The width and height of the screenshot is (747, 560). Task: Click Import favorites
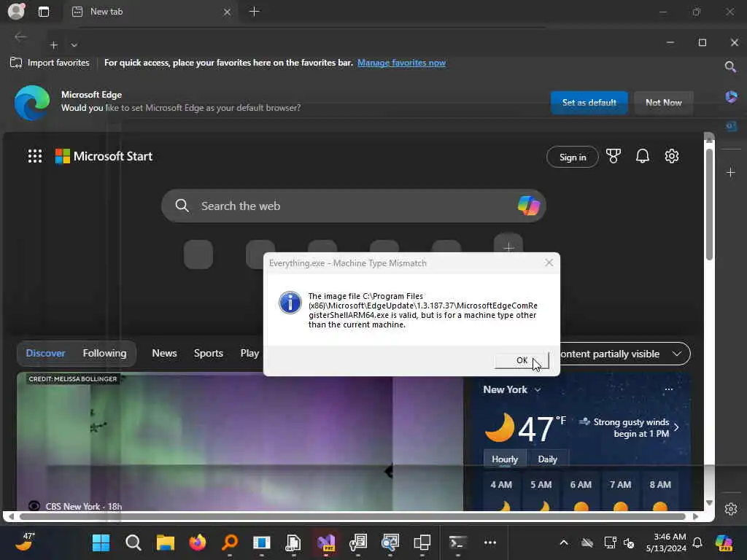point(50,63)
